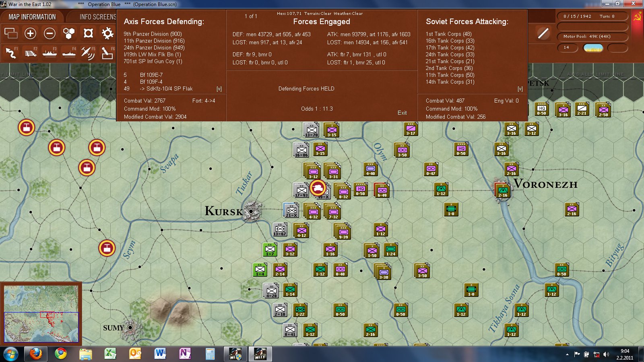The image size is (644, 362).
Task: Open Excel from the taskbar
Action: 110,354
